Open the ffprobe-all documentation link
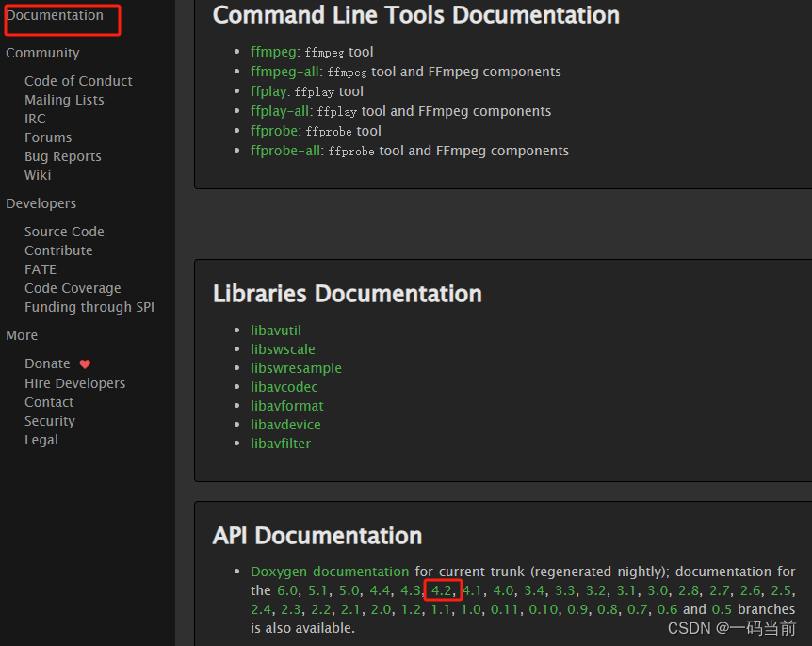Image resolution: width=812 pixels, height=646 pixels. [x=285, y=151]
